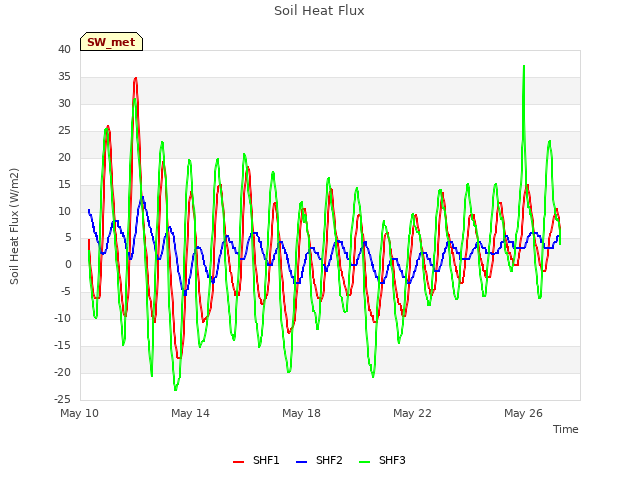Select the May 10 x-axis tick label
The height and width of the screenshot is (480, 640).
point(80,413)
